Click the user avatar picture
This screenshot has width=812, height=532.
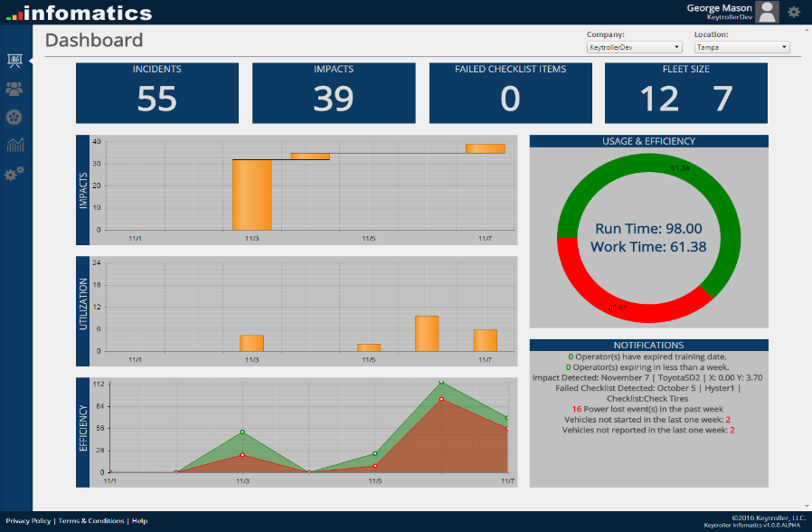(x=767, y=12)
